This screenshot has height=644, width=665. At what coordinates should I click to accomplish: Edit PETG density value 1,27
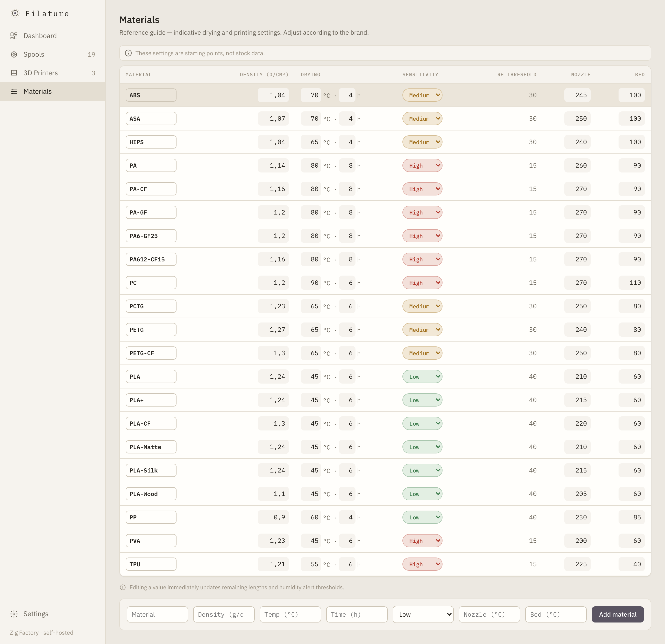point(273,330)
